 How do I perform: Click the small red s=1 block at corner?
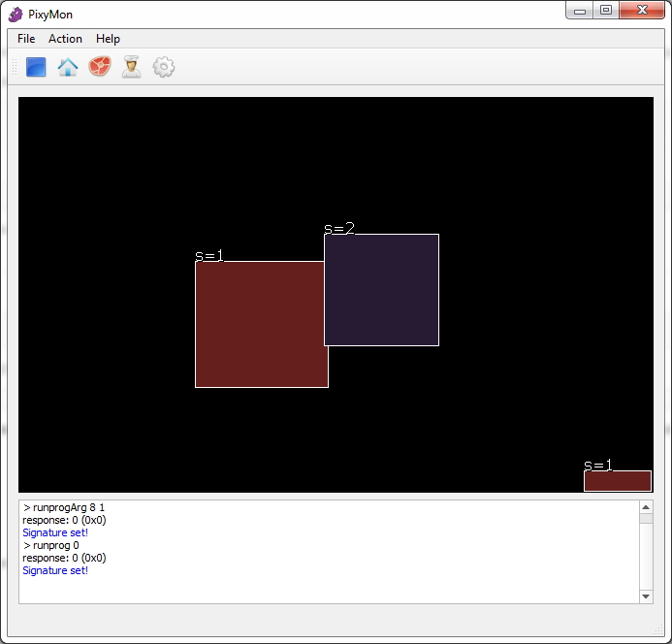(618, 481)
